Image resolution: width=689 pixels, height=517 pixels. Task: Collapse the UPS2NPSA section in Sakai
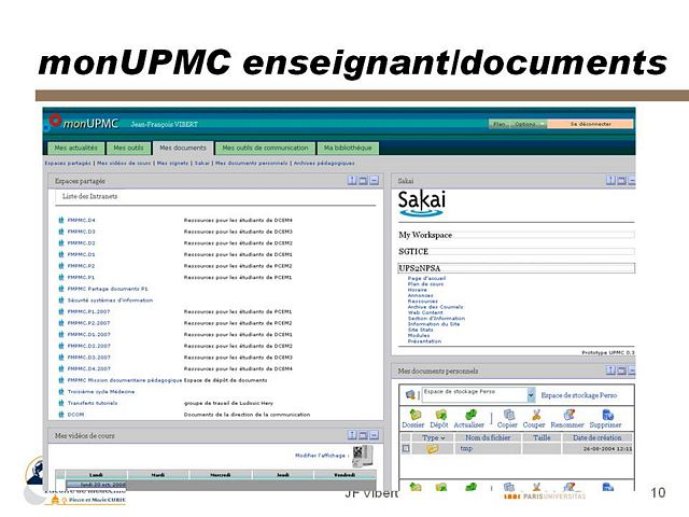516,268
